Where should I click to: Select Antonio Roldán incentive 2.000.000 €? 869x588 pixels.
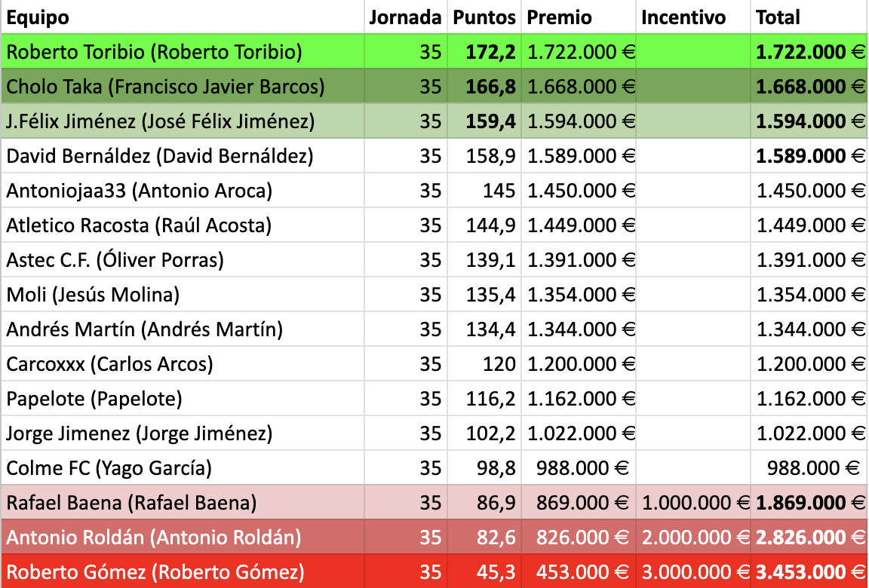tap(695, 537)
